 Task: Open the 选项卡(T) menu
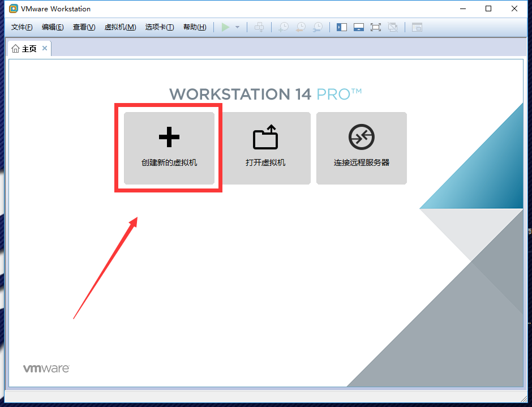(160, 27)
